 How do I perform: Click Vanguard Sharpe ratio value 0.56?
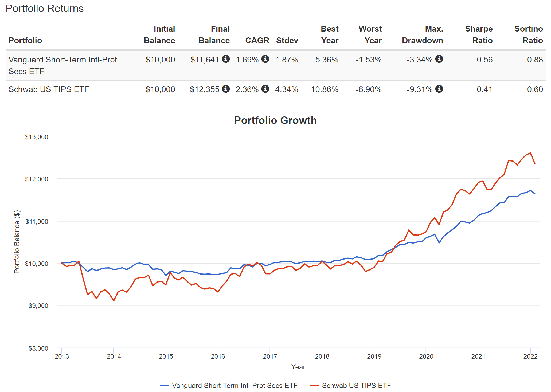(x=484, y=60)
